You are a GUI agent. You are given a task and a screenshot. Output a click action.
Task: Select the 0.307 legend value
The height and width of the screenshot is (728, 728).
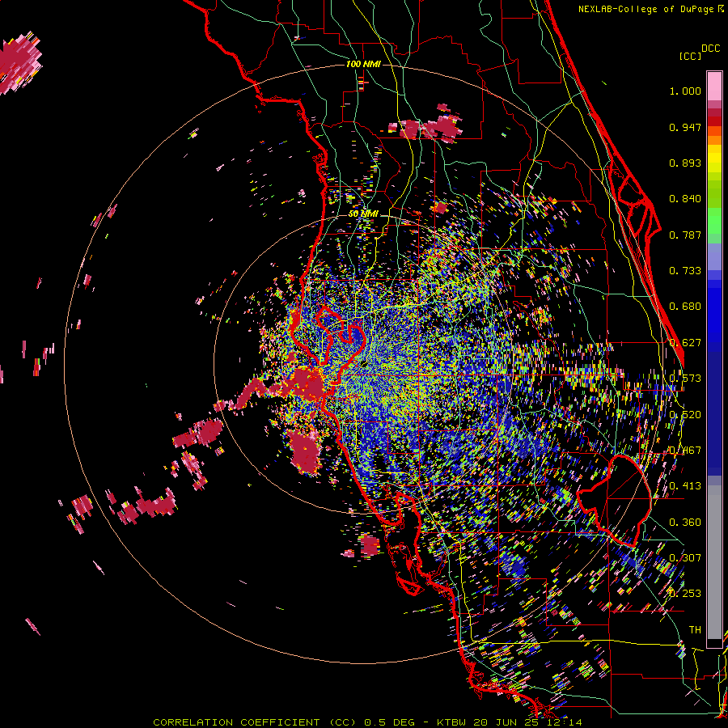[x=685, y=558]
